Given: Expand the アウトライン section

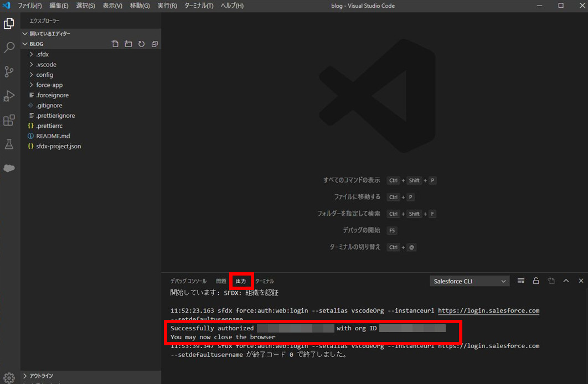Looking at the screenshot, I should click(42, 376).
